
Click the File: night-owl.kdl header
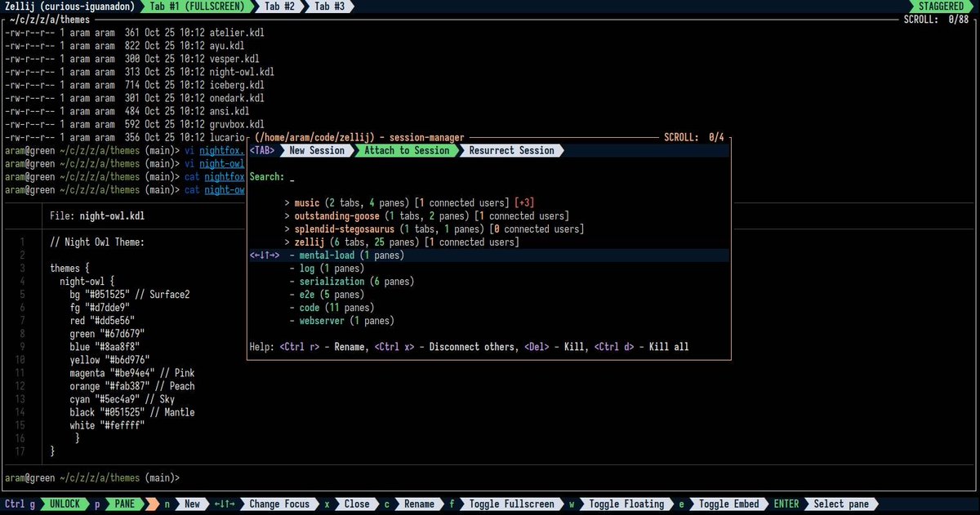pos(98,216)
